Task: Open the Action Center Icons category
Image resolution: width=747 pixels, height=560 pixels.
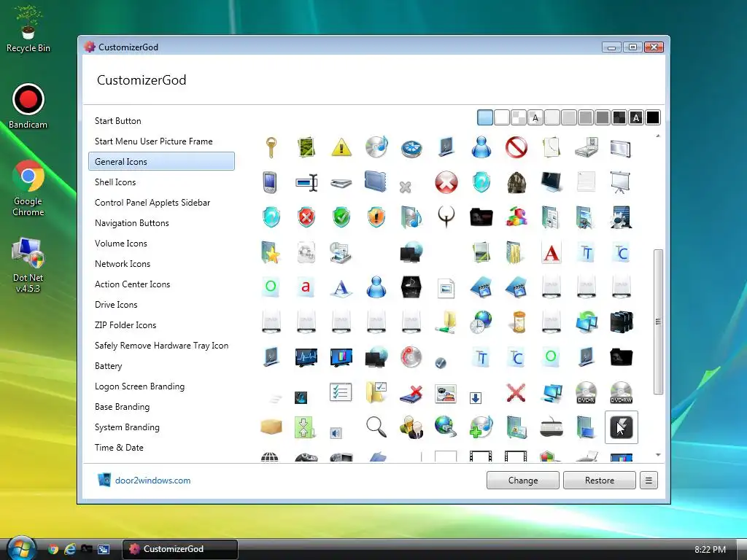Action: (161, 284)
